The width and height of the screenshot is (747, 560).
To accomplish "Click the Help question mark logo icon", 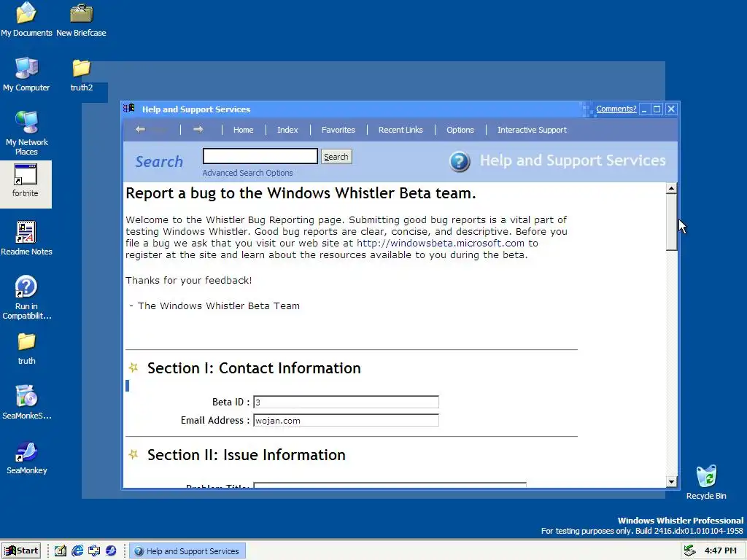I will coord(460,161).
